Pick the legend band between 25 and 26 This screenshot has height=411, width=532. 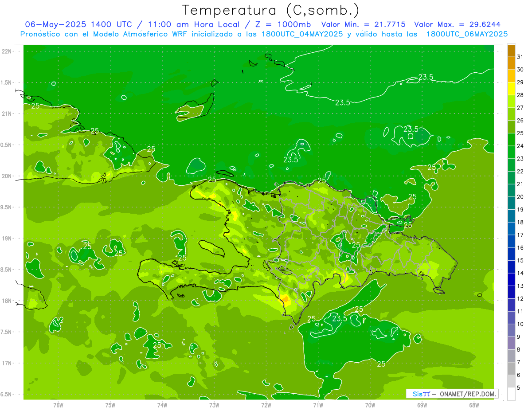click(511, 127)
